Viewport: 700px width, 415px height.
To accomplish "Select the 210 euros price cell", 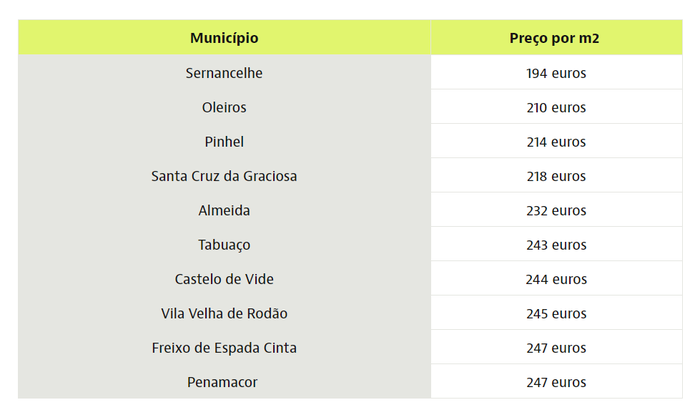I will click(x=556, y=107).
